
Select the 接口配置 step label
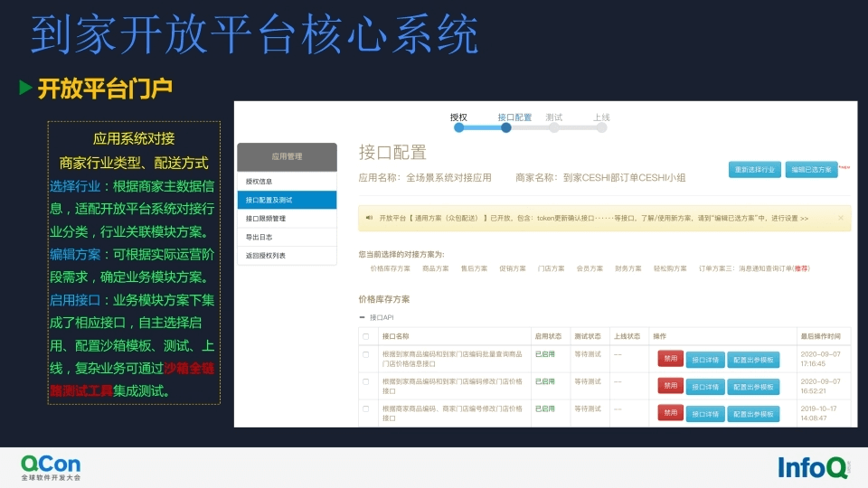click(x=514, y=117)
